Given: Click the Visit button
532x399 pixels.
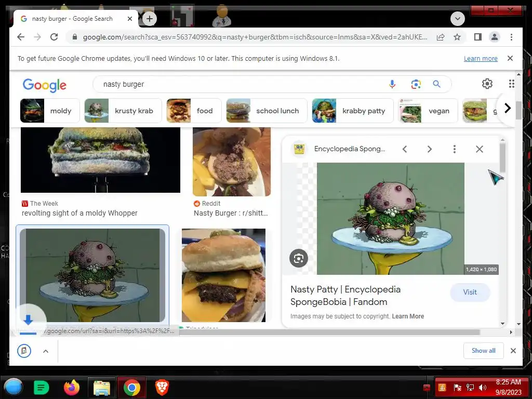Looking at the screenshot, I should 470,292.
